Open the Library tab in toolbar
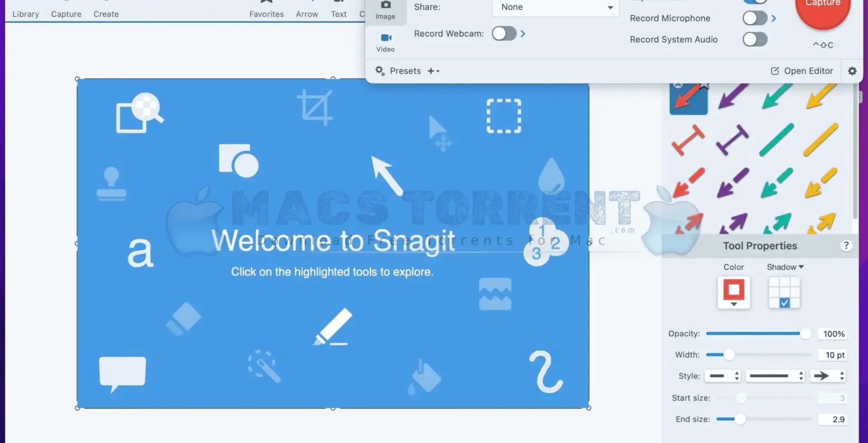Viewport: 868px width, 443px height. (25, 14)
